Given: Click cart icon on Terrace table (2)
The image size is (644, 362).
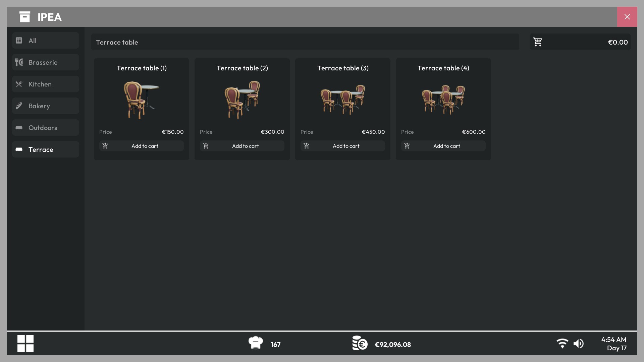Looking at the screenshot, I should (206, 146).
